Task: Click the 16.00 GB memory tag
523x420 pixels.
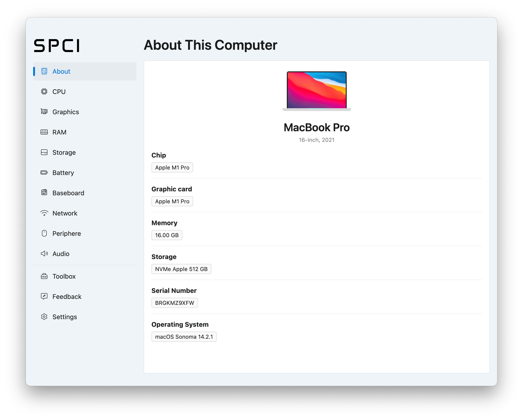Action: [167, 235]
